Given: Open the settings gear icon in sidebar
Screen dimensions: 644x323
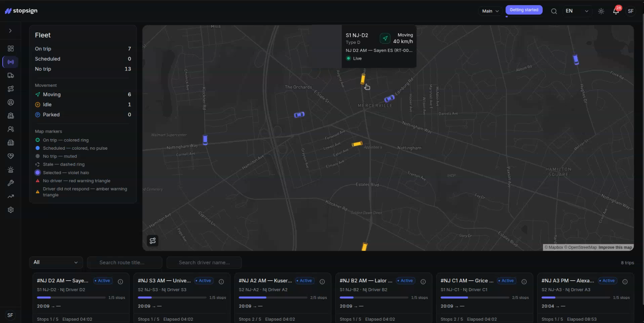Looking at the screenshot, I should 10,210.
